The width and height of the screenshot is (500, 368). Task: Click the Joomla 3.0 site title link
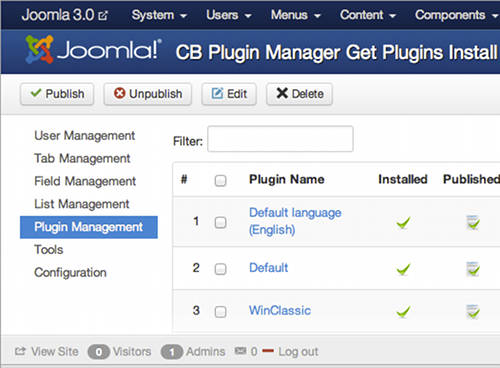pyautogui.click(x=58, y=15)
